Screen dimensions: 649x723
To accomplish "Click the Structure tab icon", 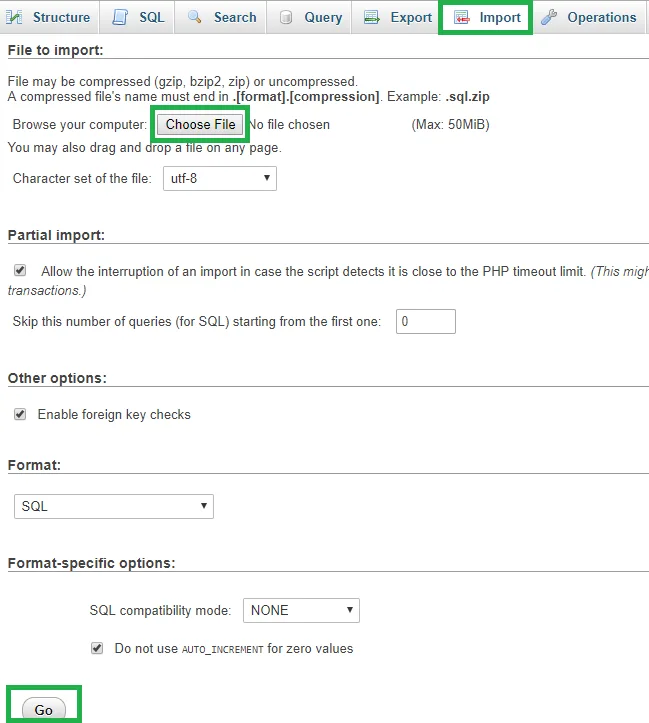I will [x=14, y=18].
